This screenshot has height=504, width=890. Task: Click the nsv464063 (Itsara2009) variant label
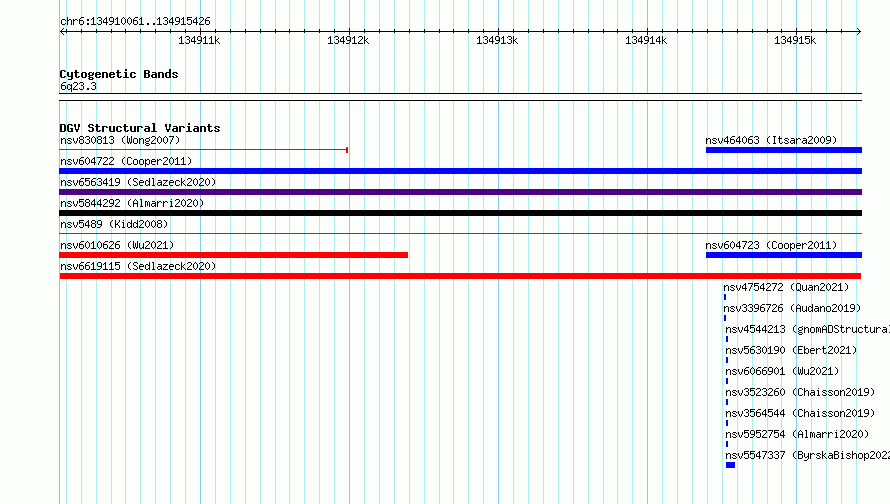(x=771, y=140)
